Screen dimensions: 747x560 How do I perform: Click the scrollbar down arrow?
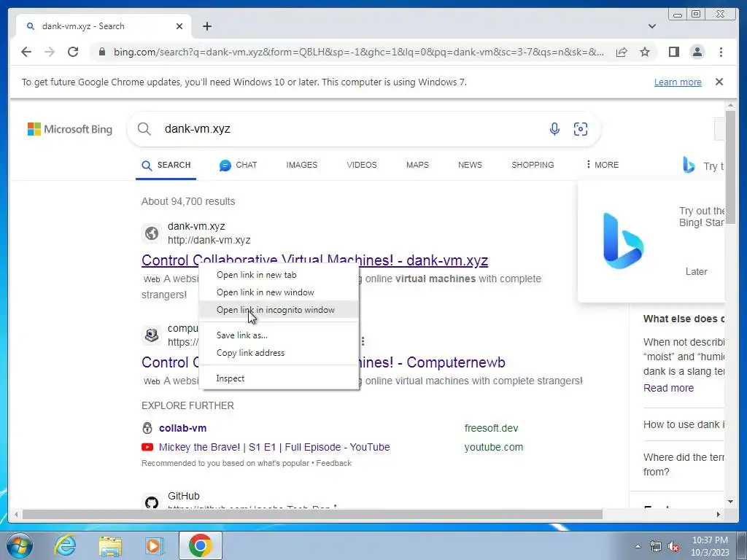(730, 502)
